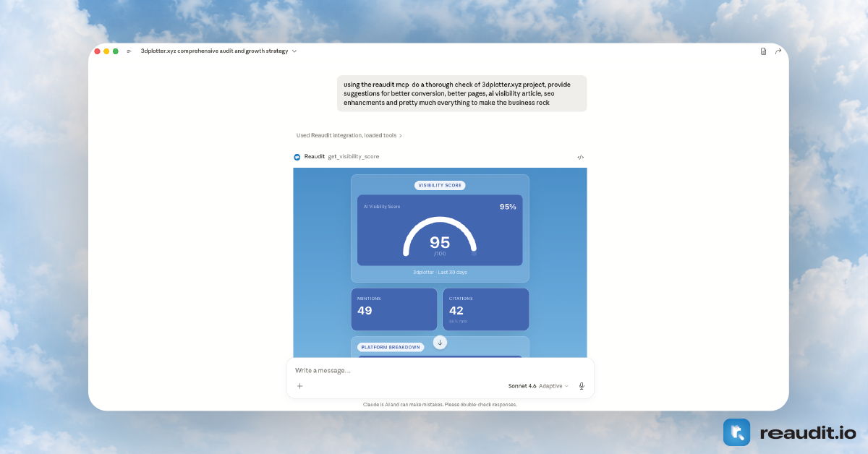Viewport: 868px width, 454px height.
Task: Click the document icon at top right
Action: [763, 51]
